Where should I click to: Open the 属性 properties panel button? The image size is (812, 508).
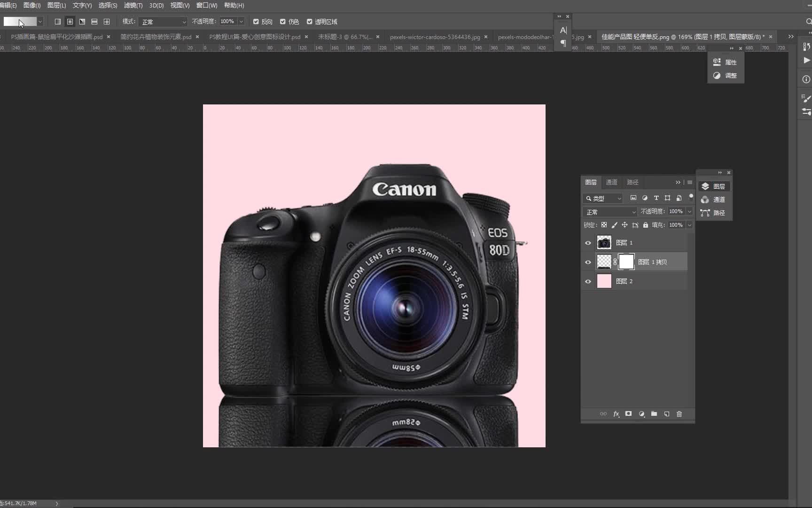coord(726,62)
